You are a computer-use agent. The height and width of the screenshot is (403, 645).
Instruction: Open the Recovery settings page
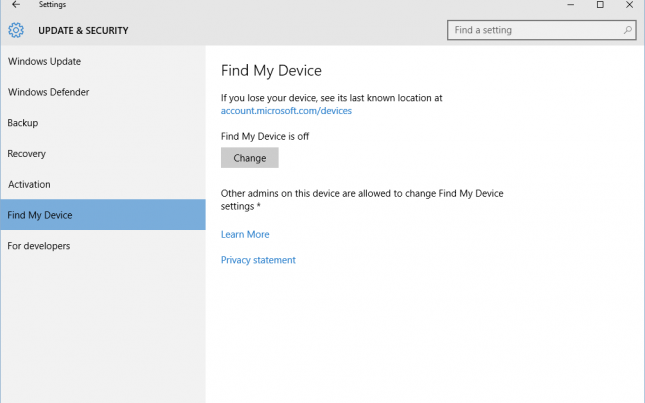pyautogui.click(x=27, y=154)
